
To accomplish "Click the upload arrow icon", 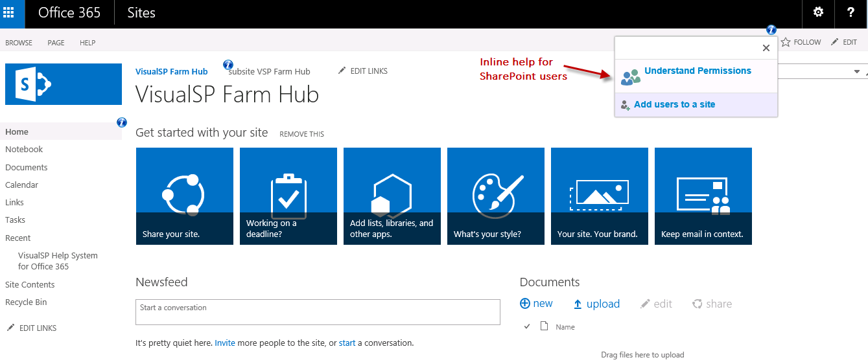I will click(578, 304).
